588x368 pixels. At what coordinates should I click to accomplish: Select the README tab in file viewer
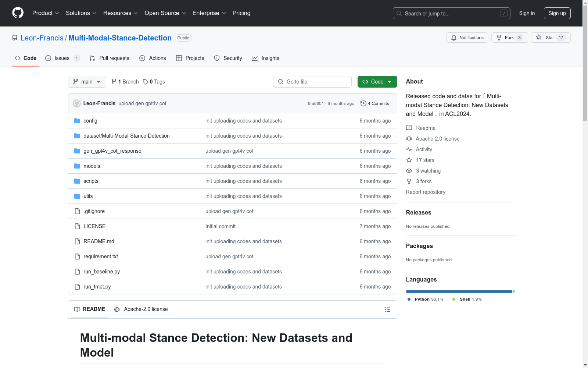point(90,309)
